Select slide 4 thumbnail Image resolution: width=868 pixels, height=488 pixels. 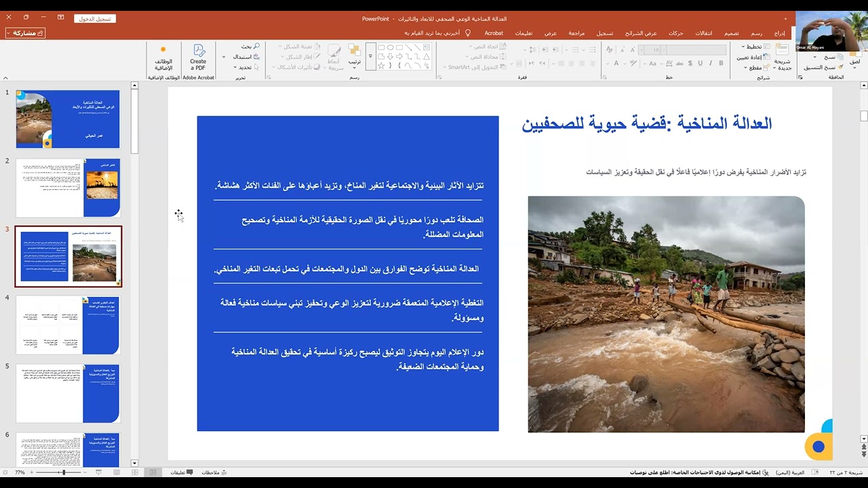68,325
